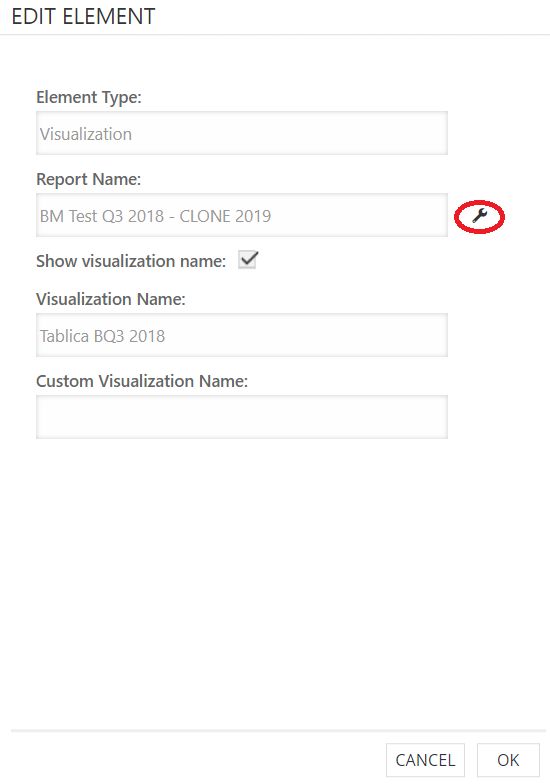This screenshot has height=784, width=550.
Task: Click the BM Test Q3 2018 - CLONE 2019 text
Action: pyautogui.click(x=156, y=216)
